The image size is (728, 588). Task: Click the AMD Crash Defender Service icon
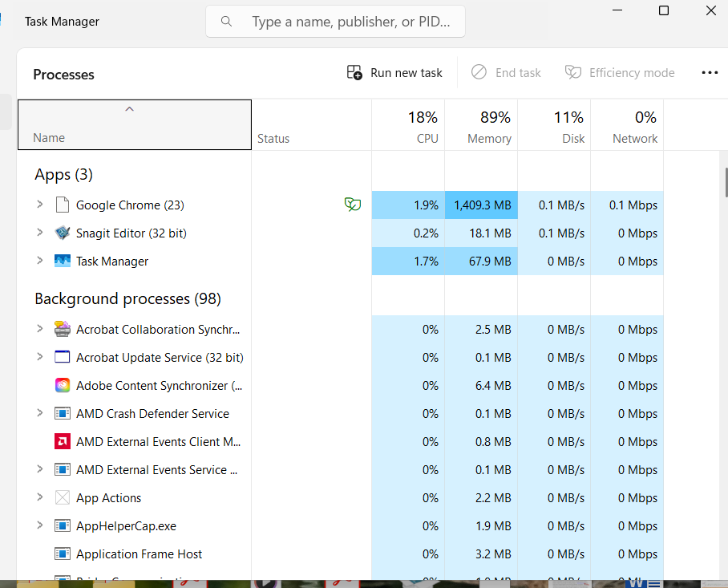pos(63,413)
